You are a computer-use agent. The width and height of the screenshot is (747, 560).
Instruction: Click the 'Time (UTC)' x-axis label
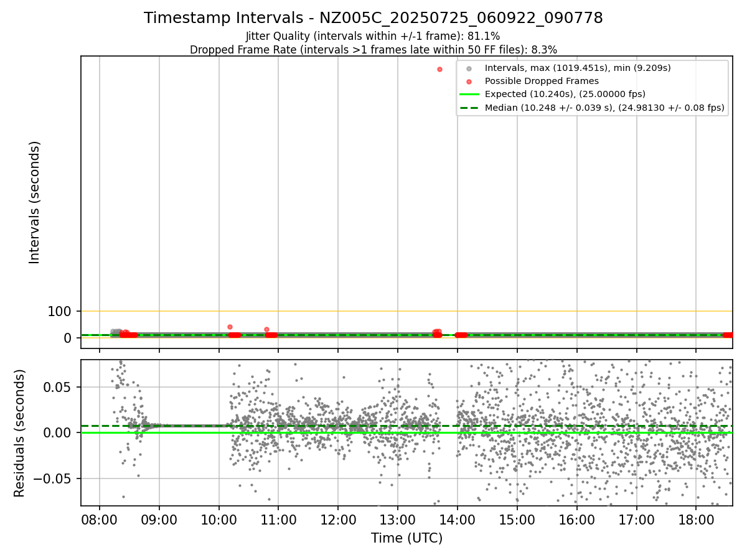pyautogui.click(x=406, y=538)
